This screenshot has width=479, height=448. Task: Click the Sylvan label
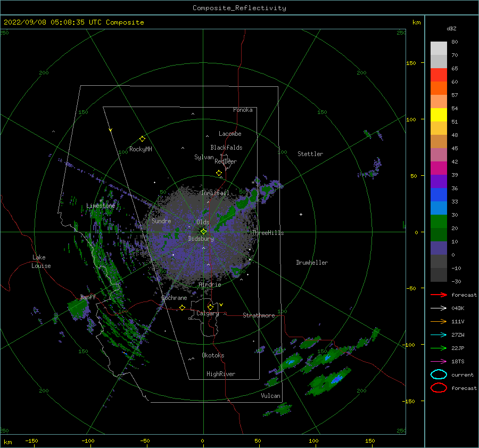(204, 157)
